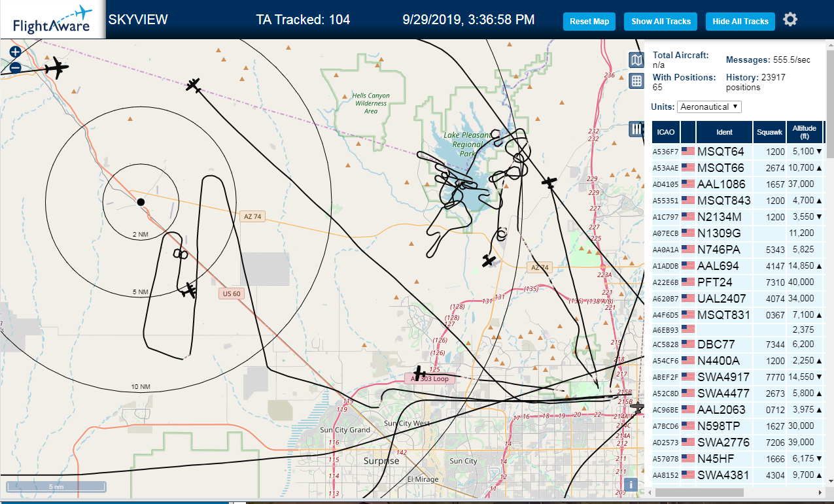Sort table by Altitude (ft) header
834x504 pixels.
click(x=805, y=132)
